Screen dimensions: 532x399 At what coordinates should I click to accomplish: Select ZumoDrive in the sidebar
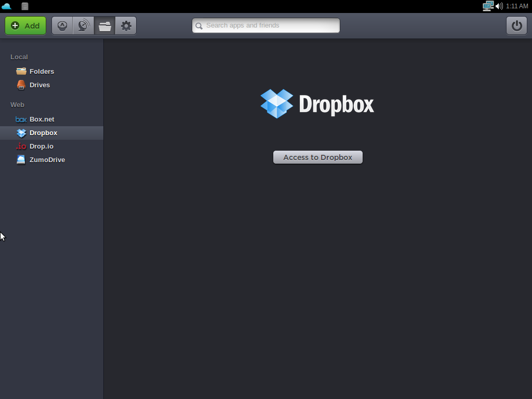coord(51,159)
